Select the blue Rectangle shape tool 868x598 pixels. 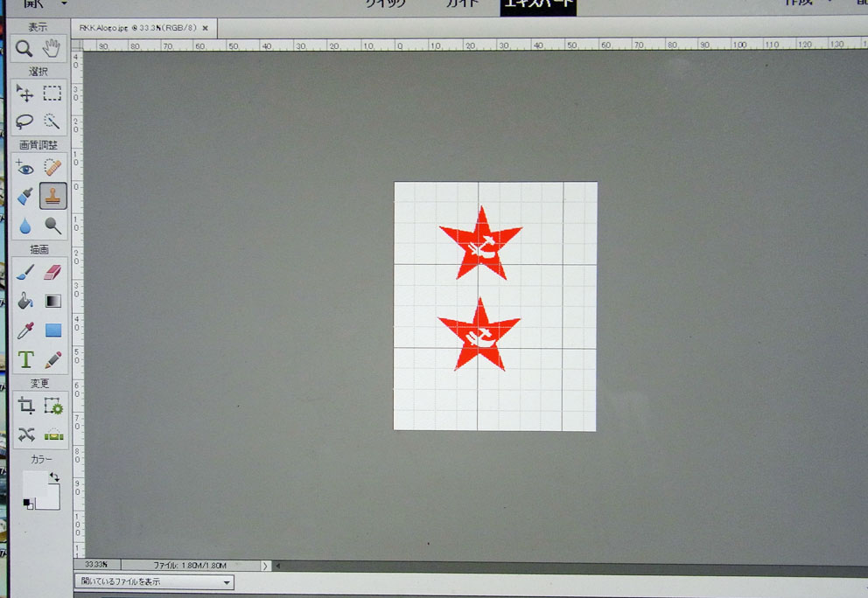pos(53,330)
